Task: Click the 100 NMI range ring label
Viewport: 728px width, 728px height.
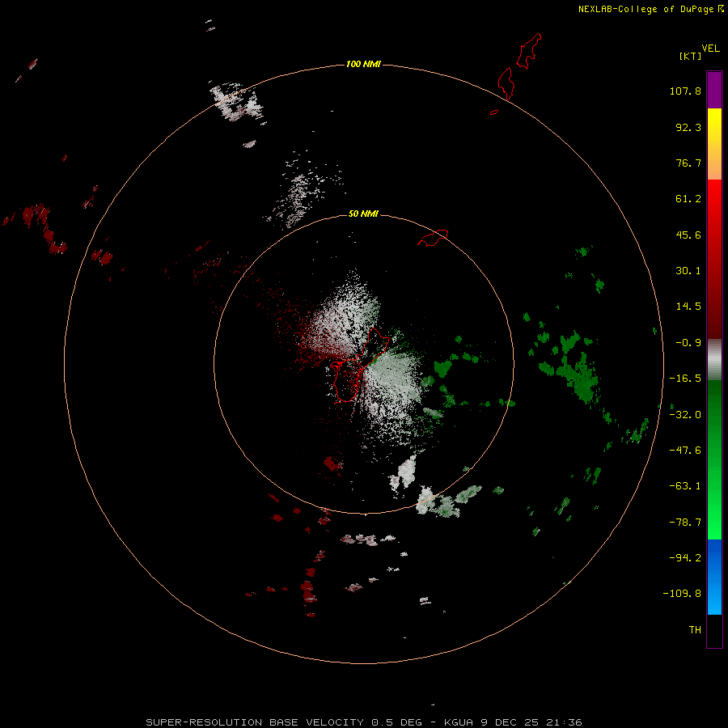Action: pos(363,64)
